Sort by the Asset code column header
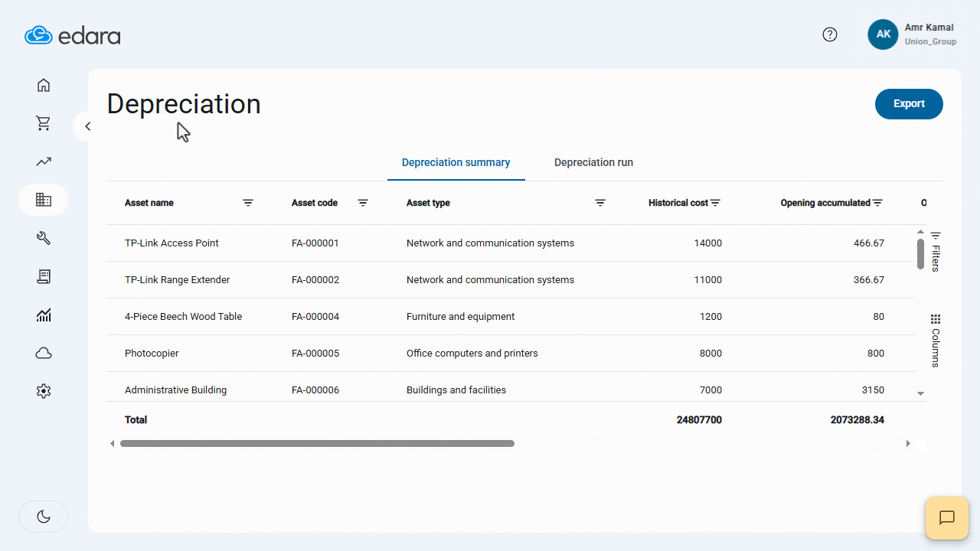This screenshot has width=980, height=551. click(x=315, y=203)
